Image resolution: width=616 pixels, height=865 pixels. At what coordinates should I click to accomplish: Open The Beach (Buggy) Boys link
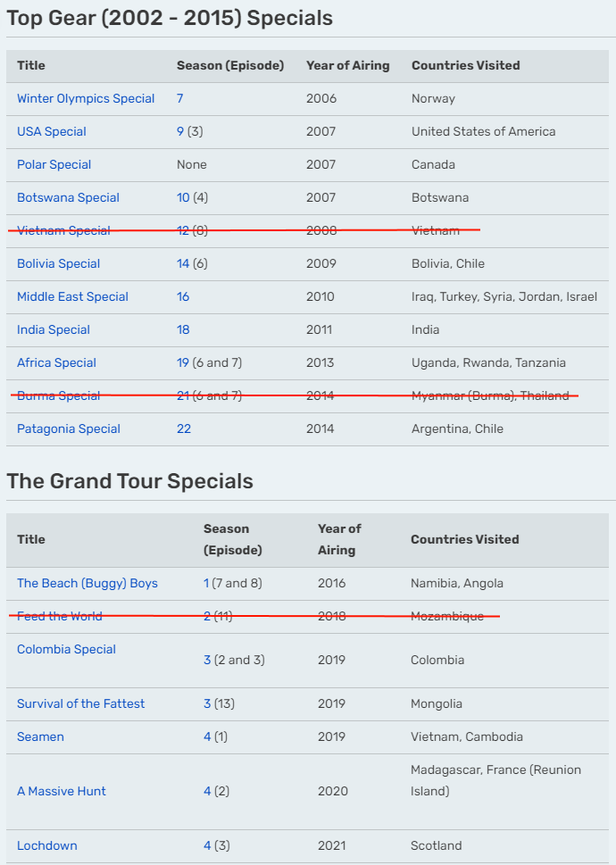(87, 583)
